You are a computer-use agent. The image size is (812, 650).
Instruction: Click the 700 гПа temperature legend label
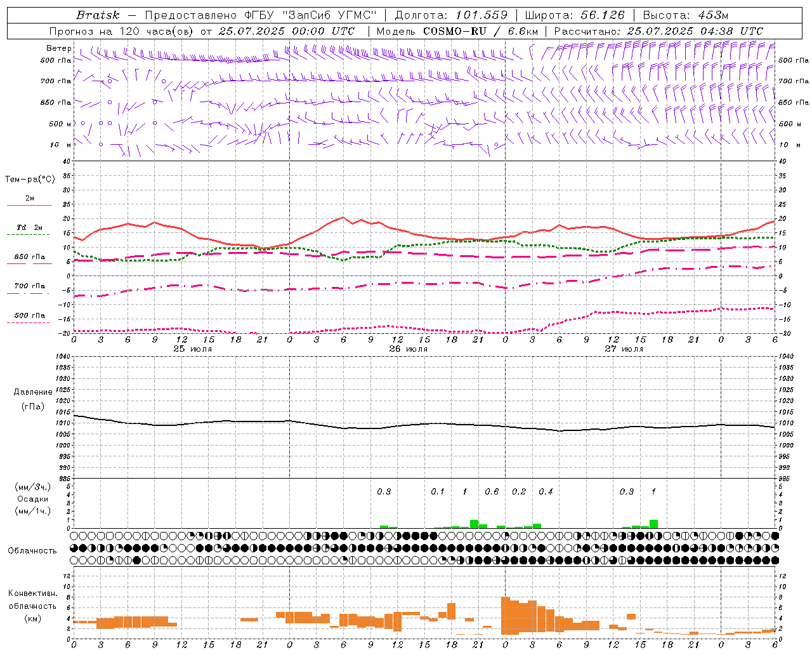point(29,286)
